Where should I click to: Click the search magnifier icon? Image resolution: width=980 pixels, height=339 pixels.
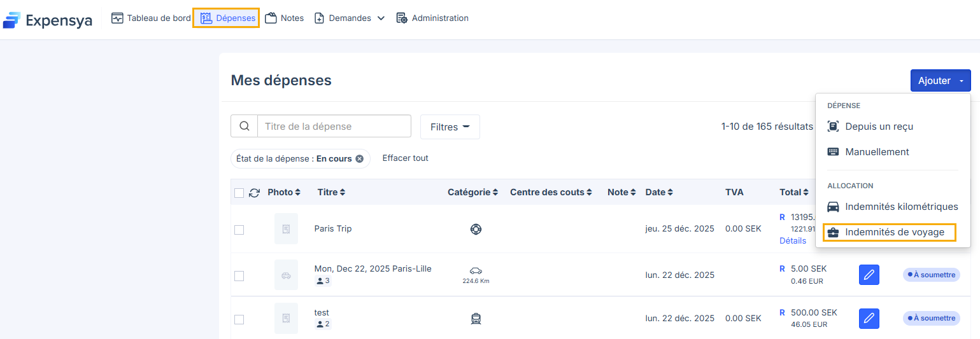(244, 126)
